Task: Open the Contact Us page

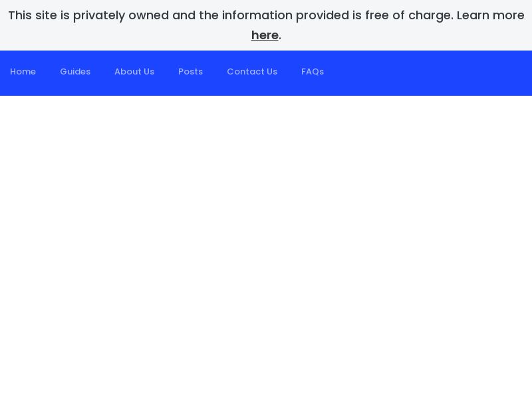Action: 252,72
